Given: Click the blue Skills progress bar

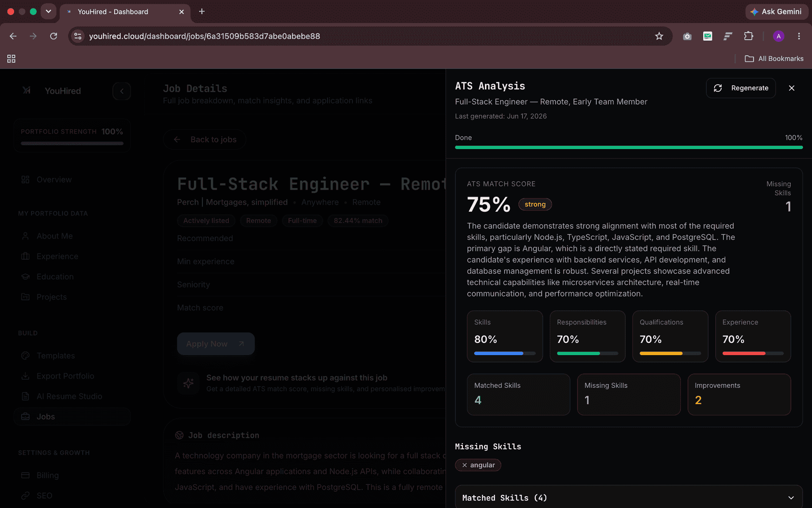Looking at the screenshot, I should (x=505, y=353).
